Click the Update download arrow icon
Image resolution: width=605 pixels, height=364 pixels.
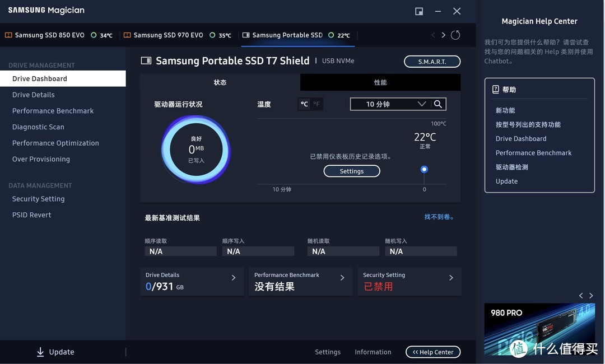[x=40, y=352]
